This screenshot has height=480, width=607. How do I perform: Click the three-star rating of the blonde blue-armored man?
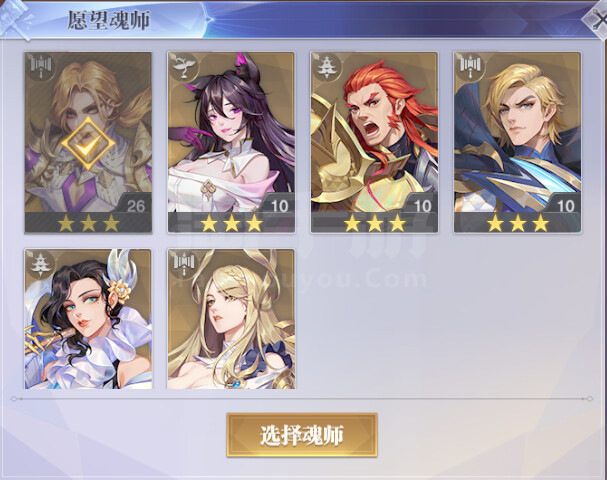[518, 223]
